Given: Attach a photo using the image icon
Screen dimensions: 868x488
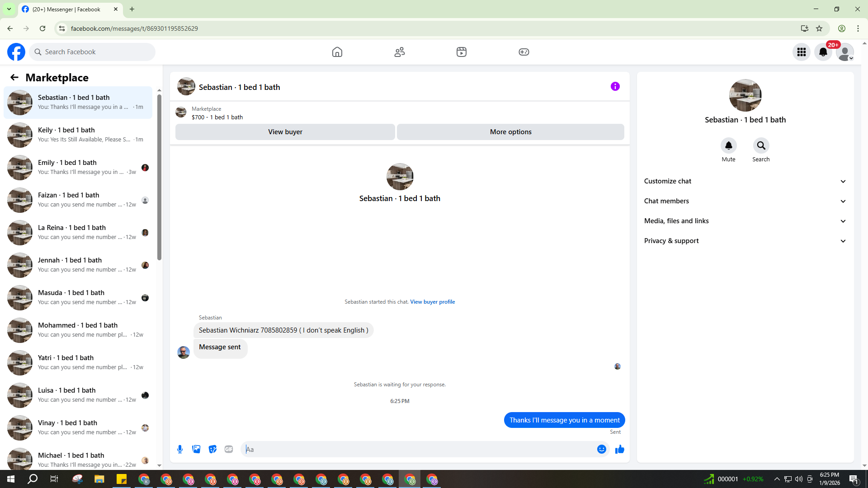Looking at the screenshot, I should [x=196, y=449].
